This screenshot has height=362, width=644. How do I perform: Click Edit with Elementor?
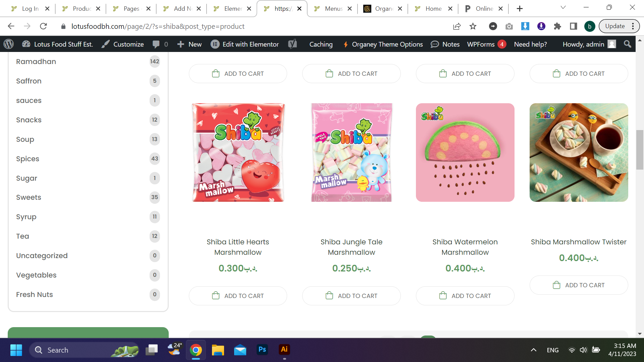click(245, 44)
